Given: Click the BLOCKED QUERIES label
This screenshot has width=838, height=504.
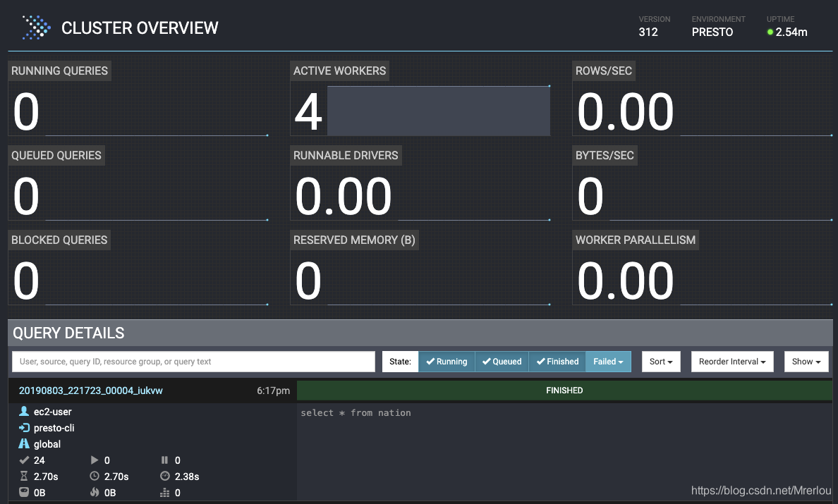Looking at the screenshot, I should pyautogui.click(x=59, y=240).
